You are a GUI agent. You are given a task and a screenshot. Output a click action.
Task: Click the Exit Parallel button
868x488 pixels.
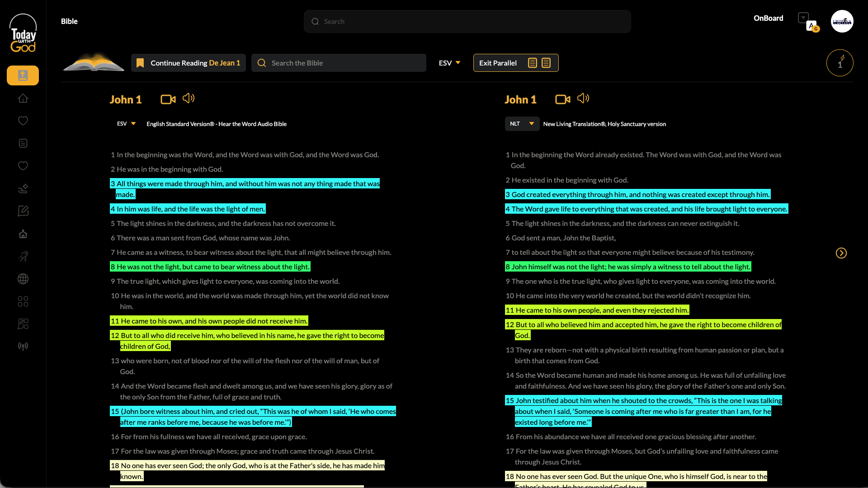516,63
